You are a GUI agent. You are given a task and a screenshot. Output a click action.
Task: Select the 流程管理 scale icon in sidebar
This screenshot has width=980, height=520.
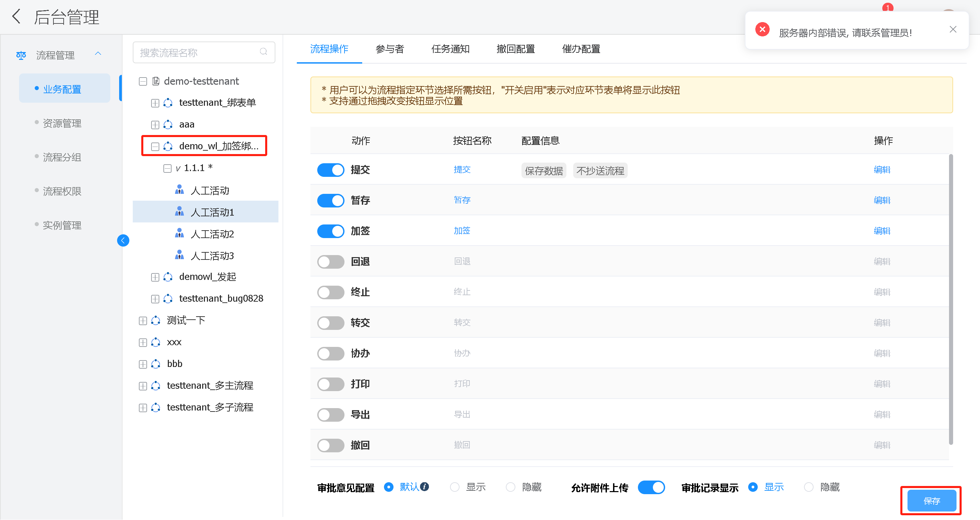pos(21,55)
